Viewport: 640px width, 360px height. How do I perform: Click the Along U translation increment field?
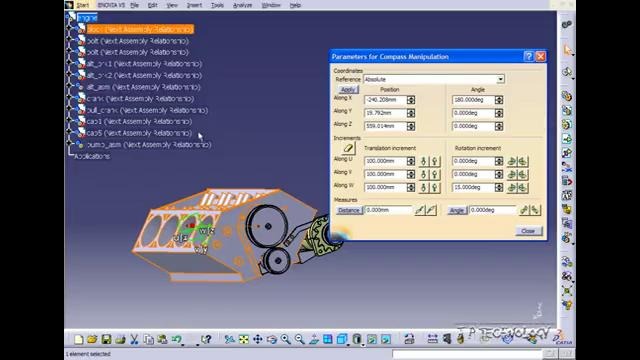[385, 161]
